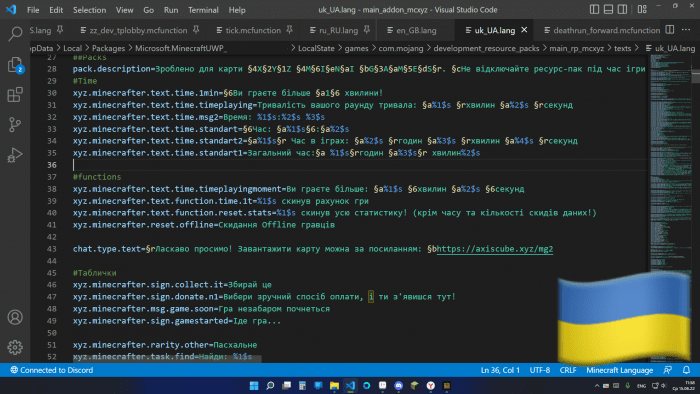Toggle the secondary side bar layout icon

(x=622, y=9)
